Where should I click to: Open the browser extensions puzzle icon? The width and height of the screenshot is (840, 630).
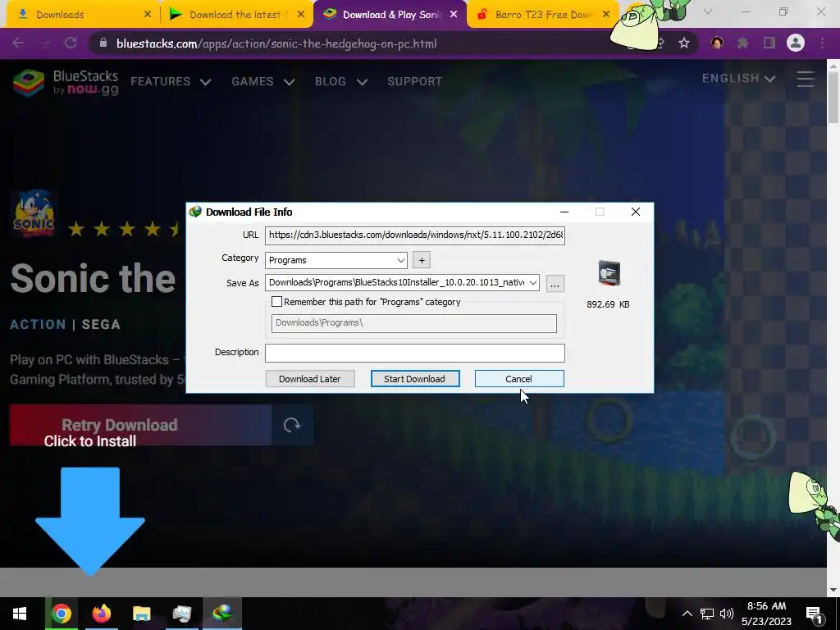pyautogui.click(x=743, y=43)
